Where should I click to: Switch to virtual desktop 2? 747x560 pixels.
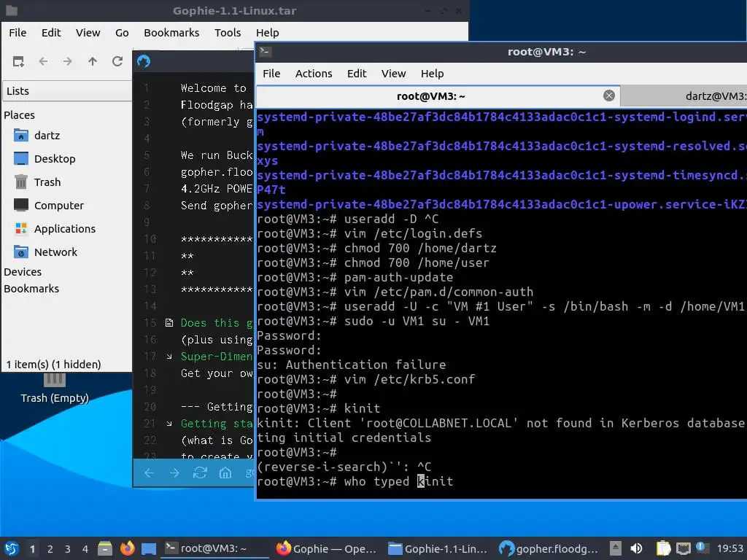[x=50, y=549]
